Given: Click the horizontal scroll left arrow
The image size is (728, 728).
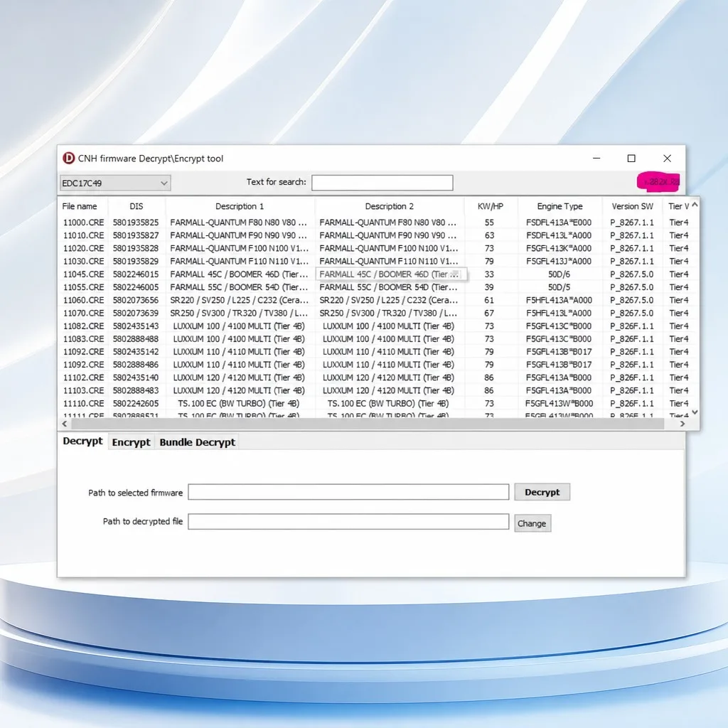Looking at the screenshot, I should click(65, 424).
